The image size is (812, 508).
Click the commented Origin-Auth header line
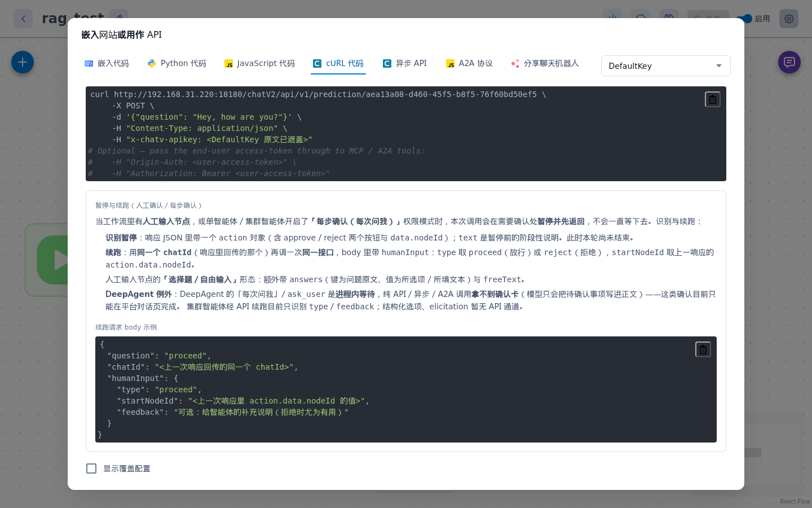pos(192,162)
